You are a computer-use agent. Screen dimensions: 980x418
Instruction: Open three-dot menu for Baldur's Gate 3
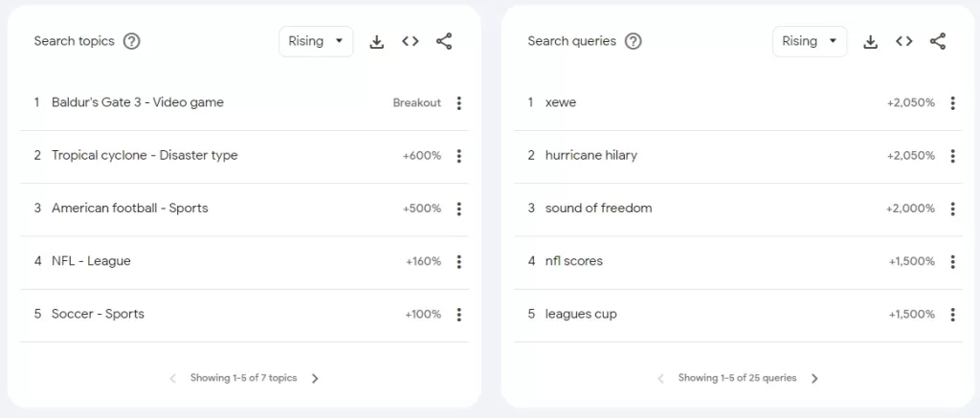(458, 103)
